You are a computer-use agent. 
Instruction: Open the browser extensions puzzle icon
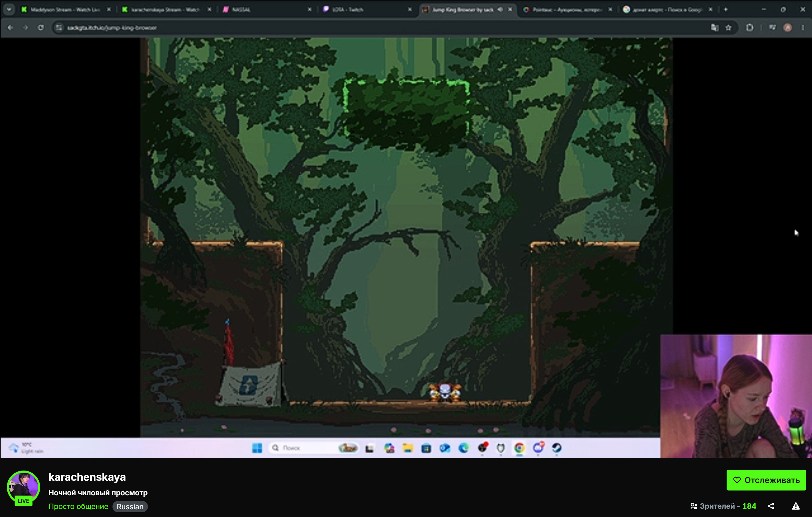point(750,28)
